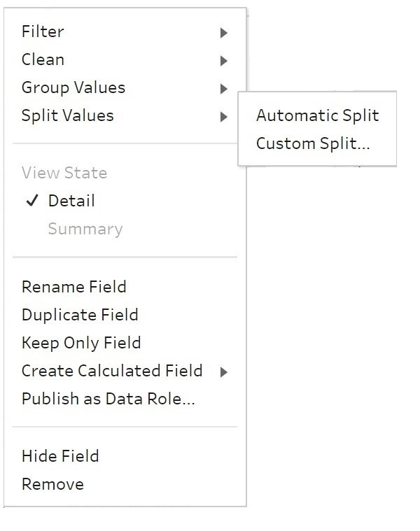Expand the Clean submenu arrow

pyautogui.click(x=223, y=61)
